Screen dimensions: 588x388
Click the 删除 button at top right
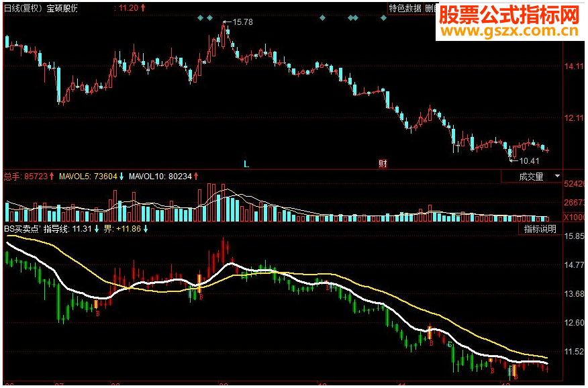(x=432, y=9)
